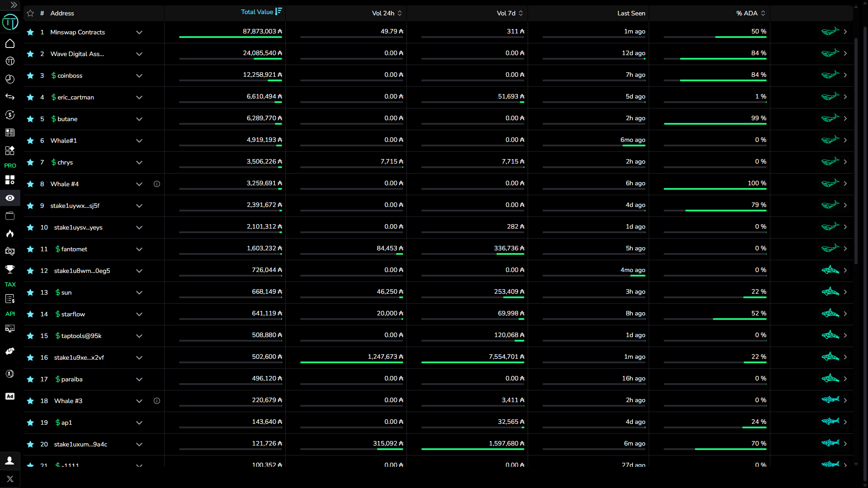
Task: Unfavorite Minswap Contracts star
Action: (30, 32)
